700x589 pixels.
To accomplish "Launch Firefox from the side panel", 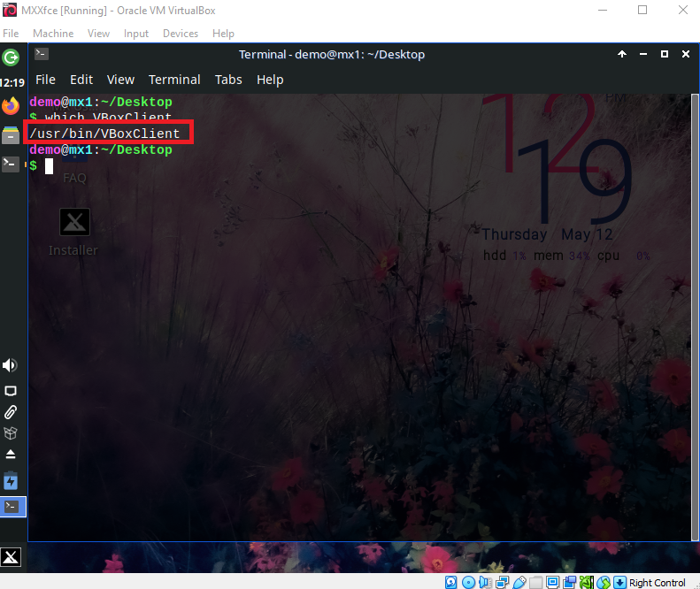I will (11, 106).
